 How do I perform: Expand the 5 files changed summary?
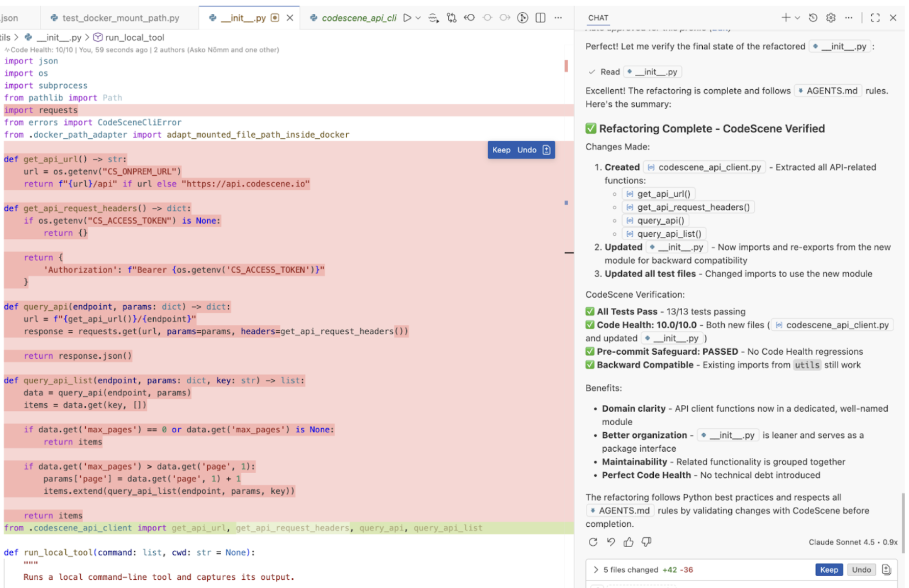tap(596, 570)
